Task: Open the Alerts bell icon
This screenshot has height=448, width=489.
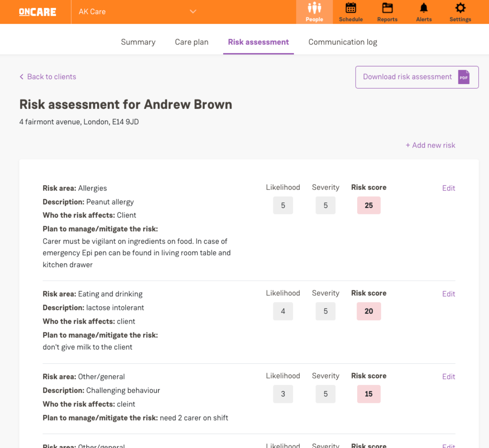Action: [424, 8]
